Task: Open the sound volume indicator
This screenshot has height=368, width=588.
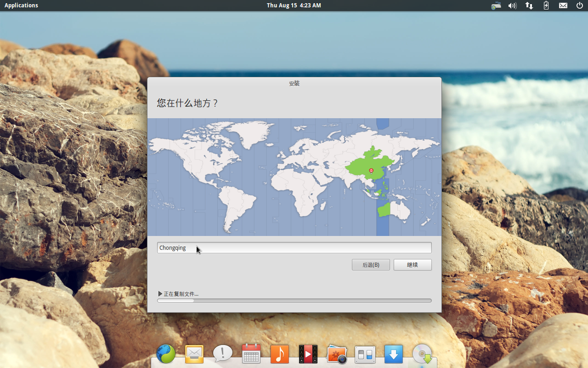Action: pos(512,6)
